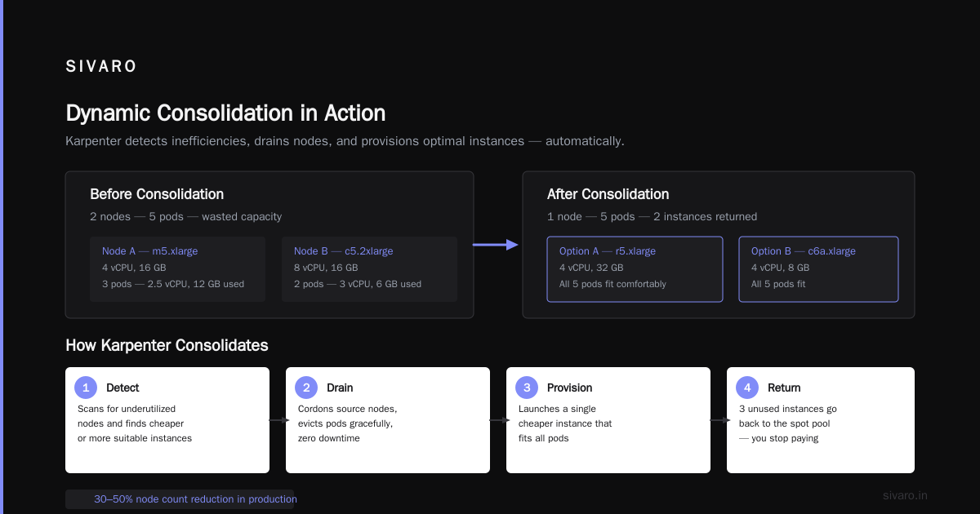Click the 'Cordons source nodes' description
This screenshot has height=514, width=980.
[x=347, y=423]
